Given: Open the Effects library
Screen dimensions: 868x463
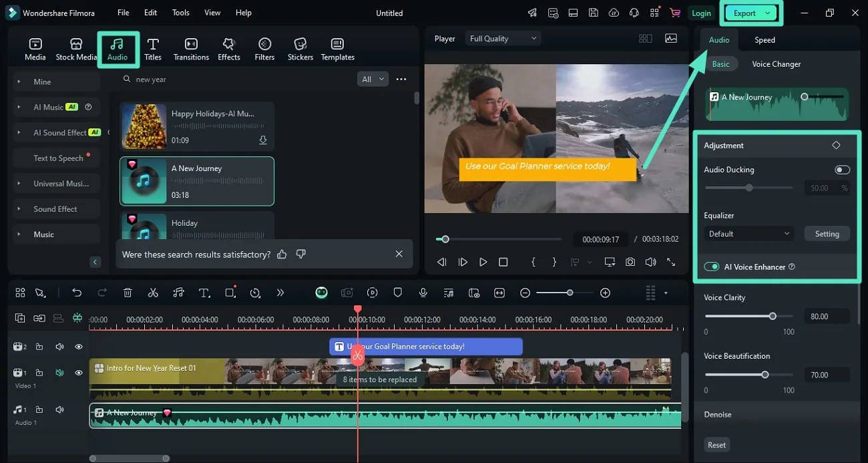Looking at the screenshot, I should (228, 49).
